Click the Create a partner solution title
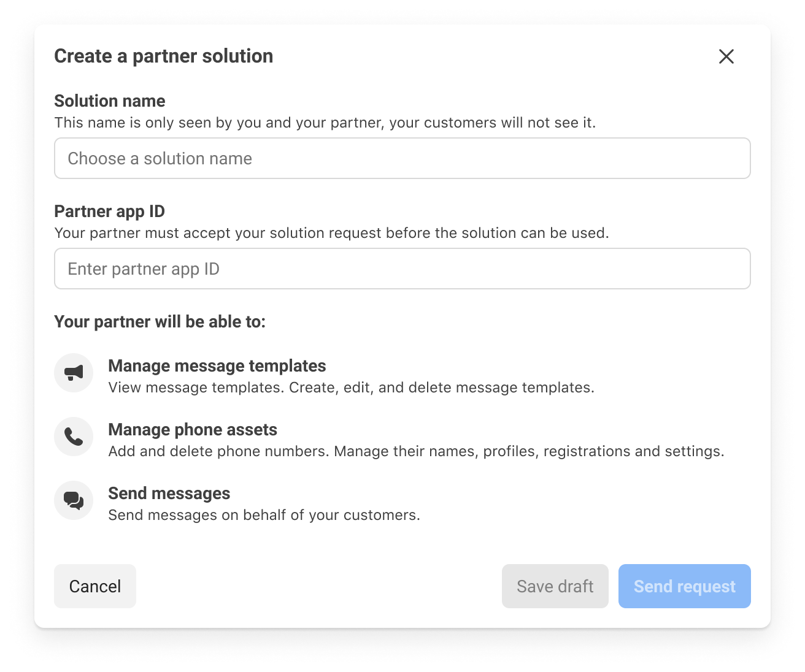Image resolution: width=805 pixels, height=672 pixels. pos(164,56)
